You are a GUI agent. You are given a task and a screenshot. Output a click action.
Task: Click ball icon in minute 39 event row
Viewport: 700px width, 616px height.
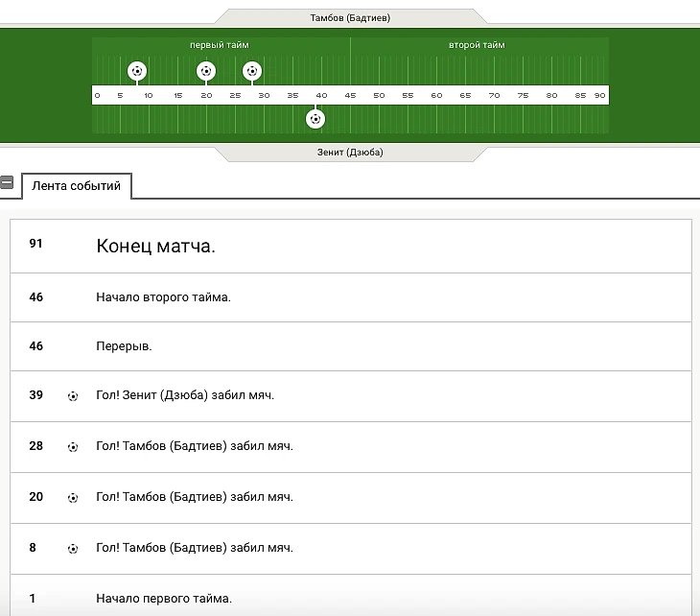pos(73,396)
